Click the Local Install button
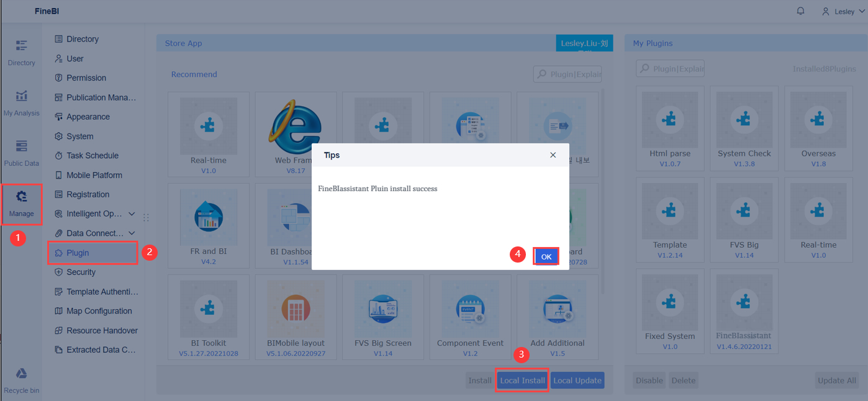Screen dimensions: 868x401 (x=522, y=380)
